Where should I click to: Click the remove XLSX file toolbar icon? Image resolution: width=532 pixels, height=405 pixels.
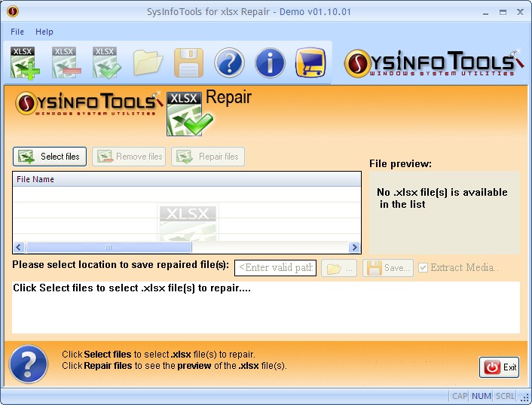tap(66, 62)
